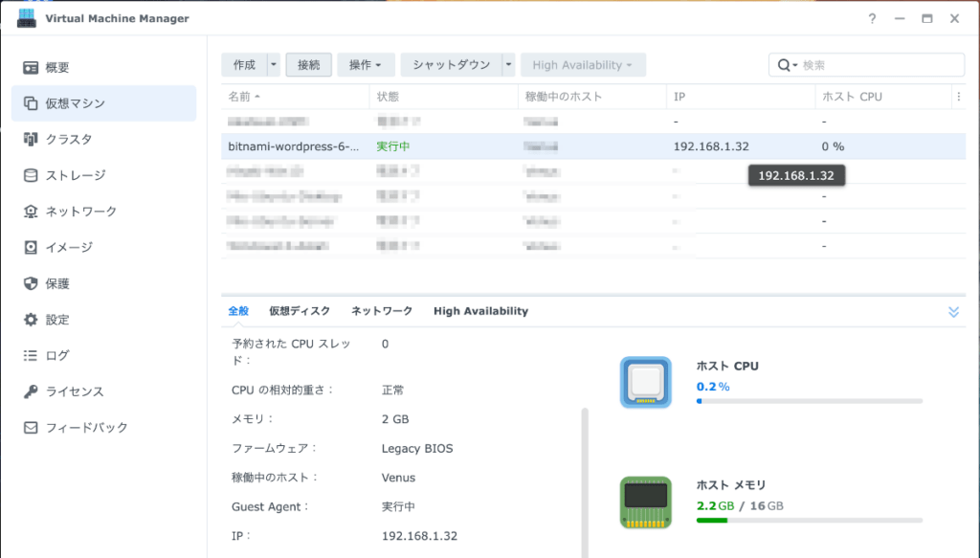Click the 接続 button

[309, 65]
